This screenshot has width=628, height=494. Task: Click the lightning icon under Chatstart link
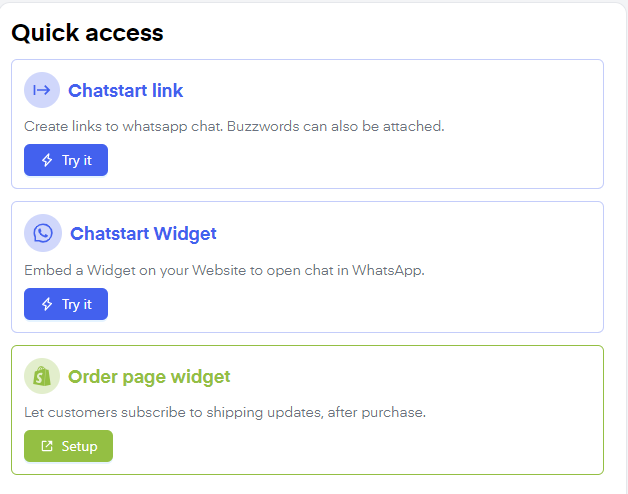(x=47, y=160)
